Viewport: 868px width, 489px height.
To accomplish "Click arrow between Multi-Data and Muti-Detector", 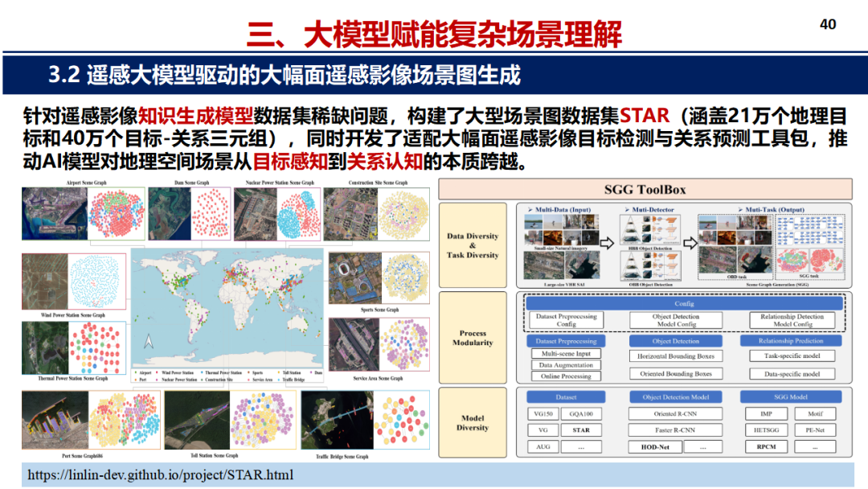I will coord(608,243).
